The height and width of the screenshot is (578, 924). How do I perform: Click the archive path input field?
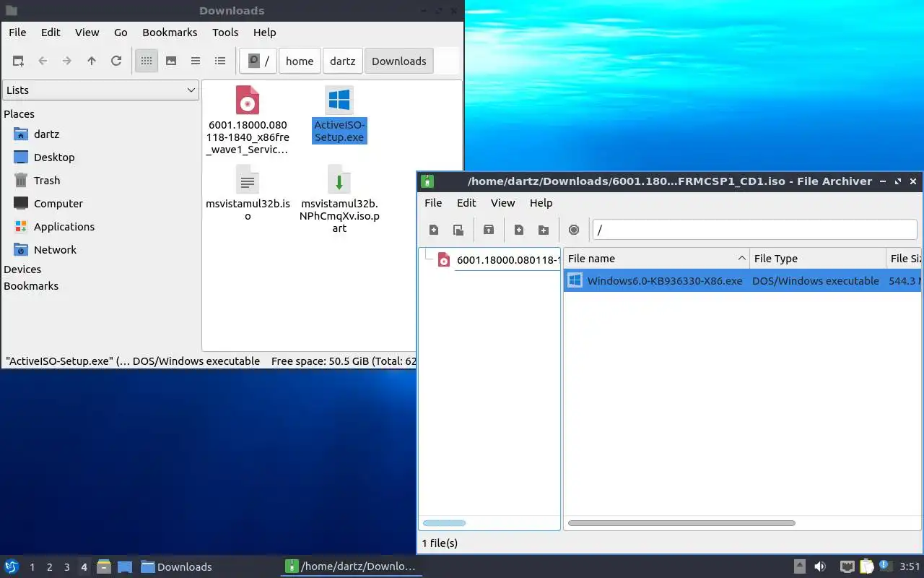pos(755,230)
